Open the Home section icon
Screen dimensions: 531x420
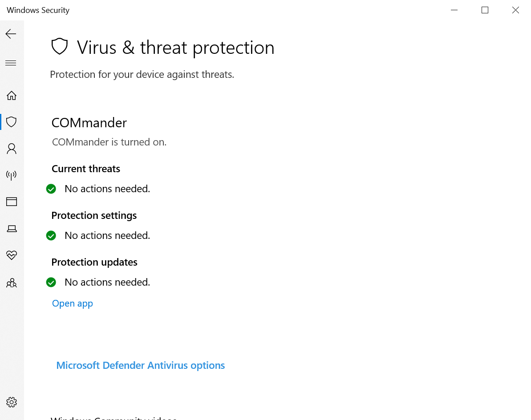pos(12,96)
